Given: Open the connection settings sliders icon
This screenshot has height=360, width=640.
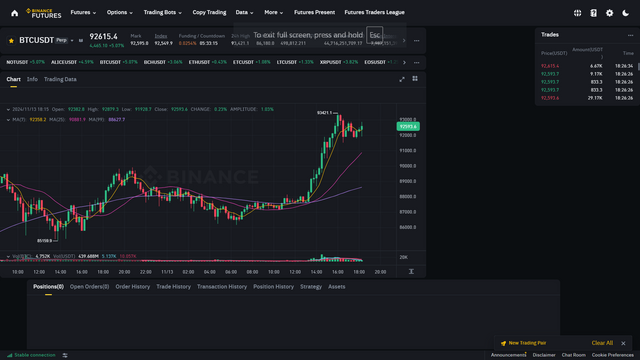Looking at the screenshot, I should point(65,356).
